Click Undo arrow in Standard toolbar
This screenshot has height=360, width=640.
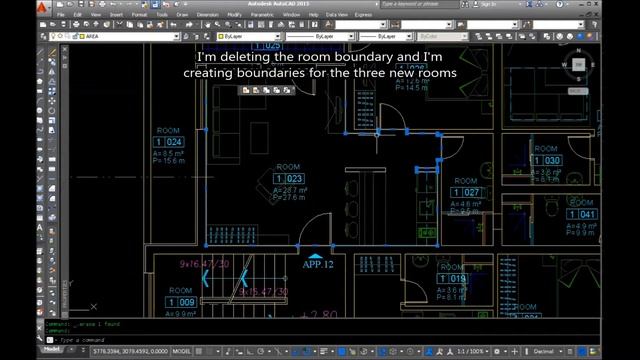tap(173, 24)
